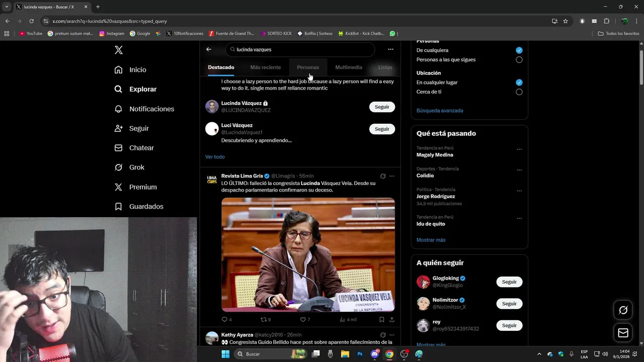Switch to Multimedia tab
Image resolution: width=644 pixels, height=362 pixels.
click(349, 67)
